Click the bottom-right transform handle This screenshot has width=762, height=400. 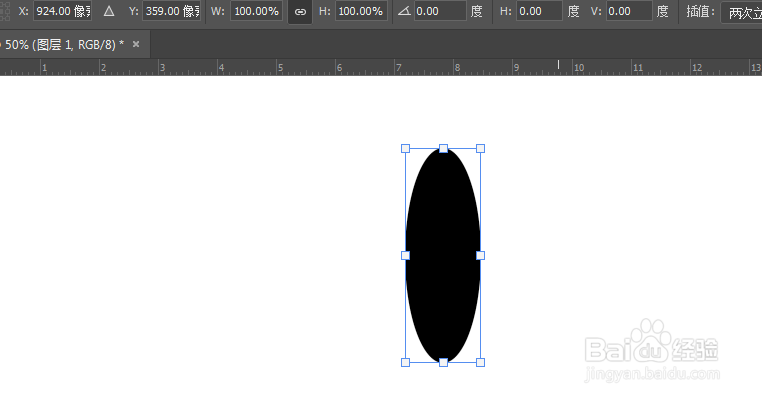pyautogui.click(x=480, y=362)
